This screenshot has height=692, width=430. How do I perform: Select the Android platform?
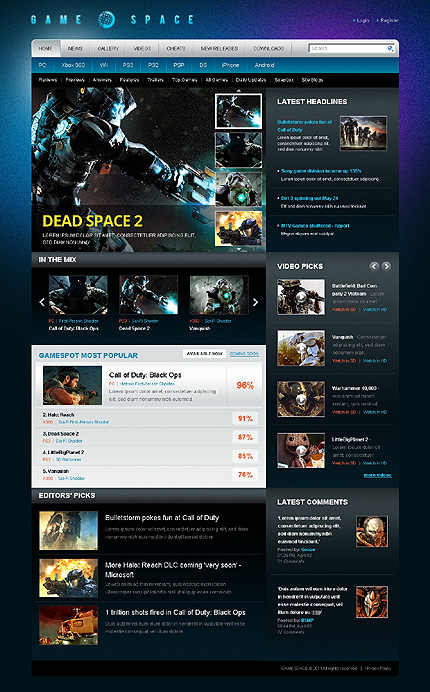point(264,65)
